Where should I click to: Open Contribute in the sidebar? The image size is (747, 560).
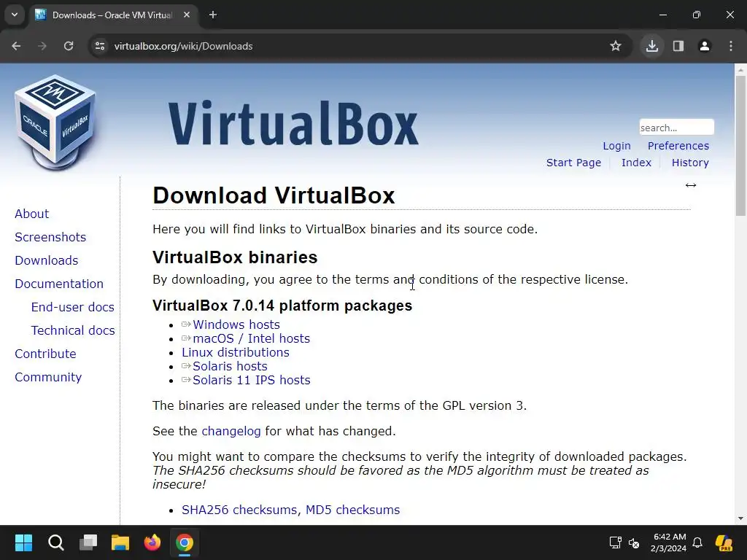46,354
